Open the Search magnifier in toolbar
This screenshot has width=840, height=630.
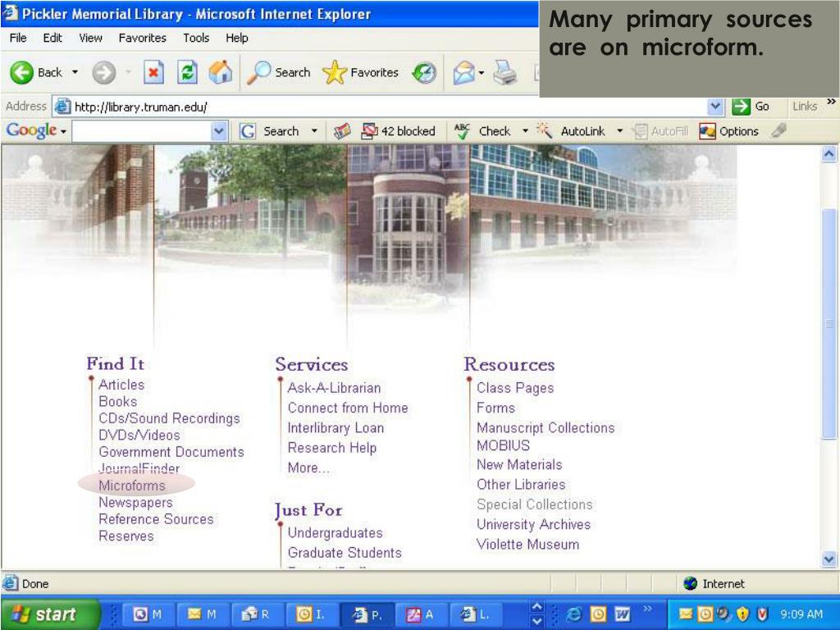[x=258, y=72]
